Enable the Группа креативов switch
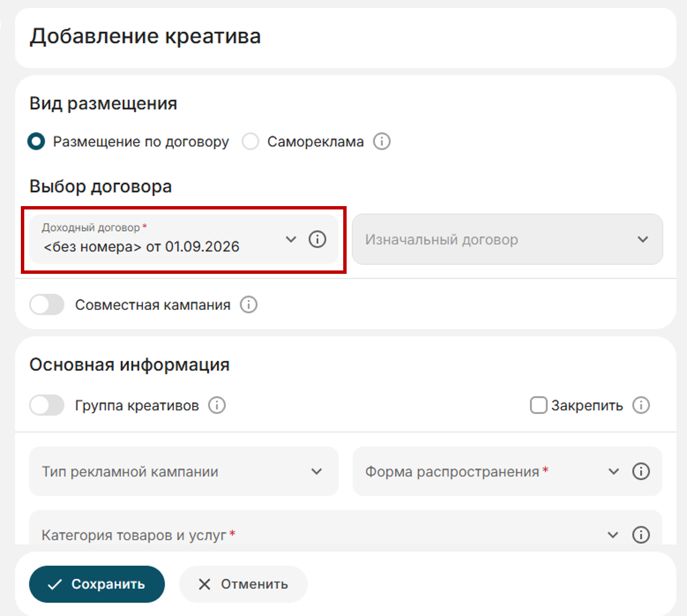This screenshot has width=687, height=616. coord(47,405)
